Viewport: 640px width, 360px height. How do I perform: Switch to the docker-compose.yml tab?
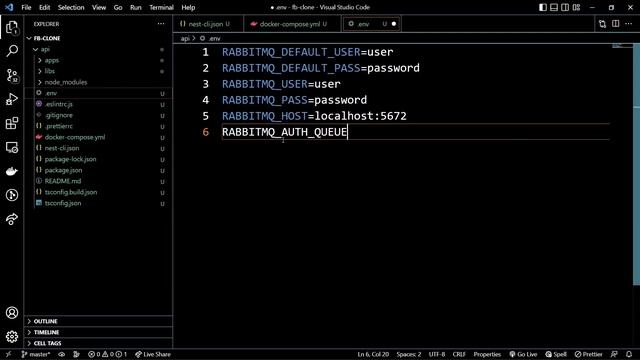tap(292, 24)
